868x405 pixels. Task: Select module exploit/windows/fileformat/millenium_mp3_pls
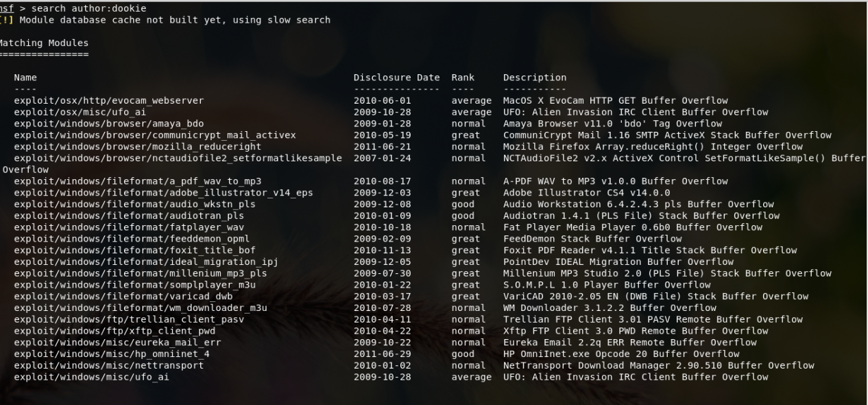(x=141, y=273)
